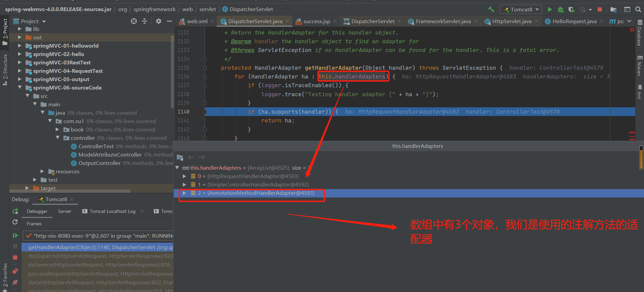Expand AnnotationMethodHandlerAdapter@4593 entry

184,193
